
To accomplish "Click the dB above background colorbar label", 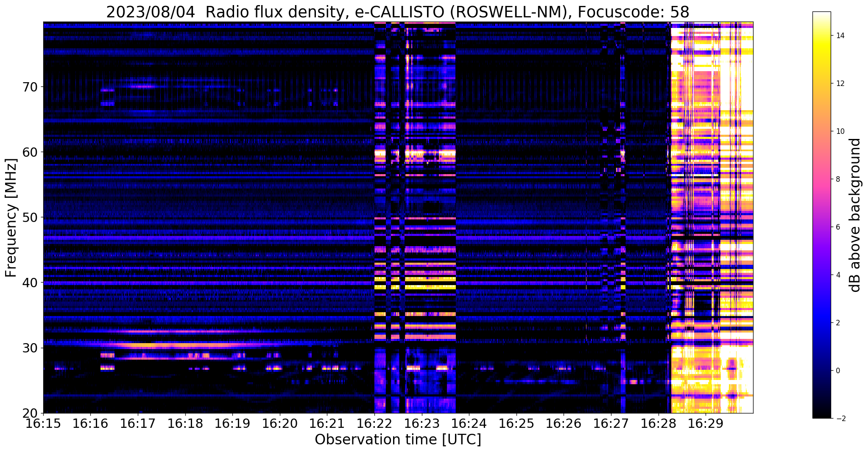I will point(855,215).
